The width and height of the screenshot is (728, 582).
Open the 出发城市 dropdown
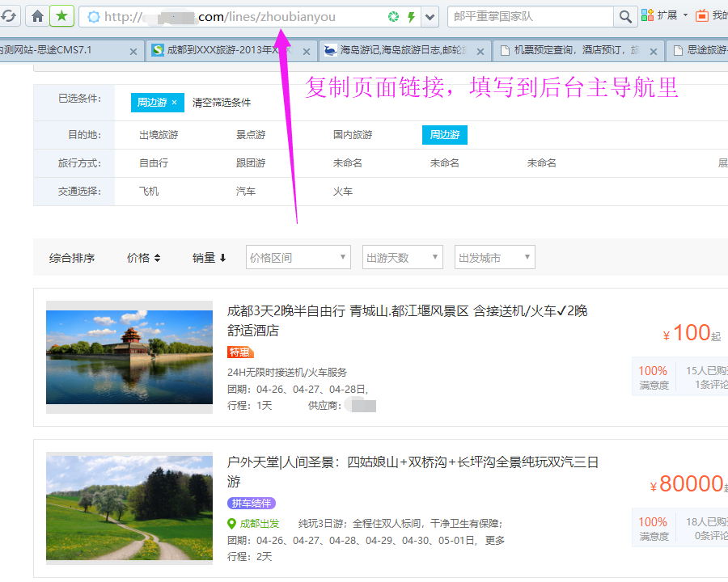pos(494,258)
